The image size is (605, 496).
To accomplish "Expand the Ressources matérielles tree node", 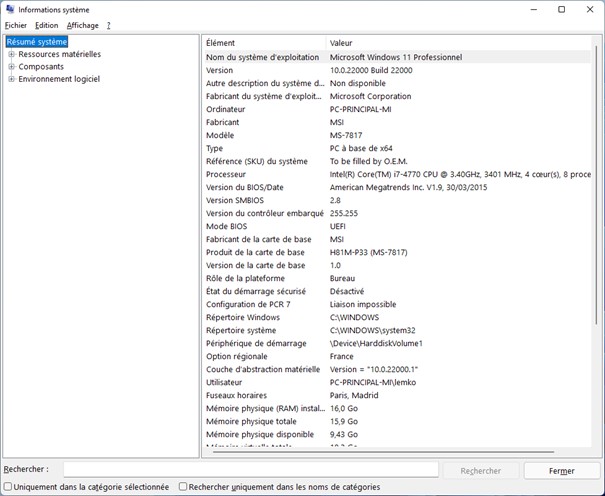I will click(x=11, y=55).
